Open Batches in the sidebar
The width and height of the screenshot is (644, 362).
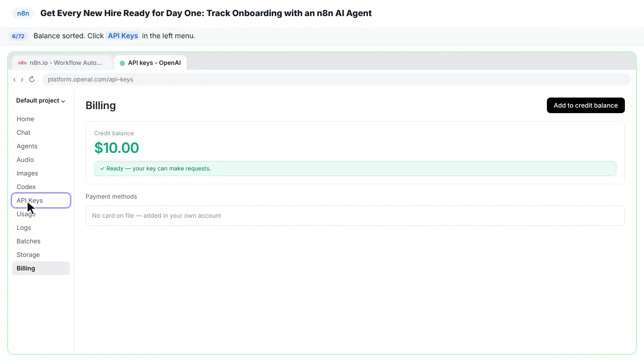click(41, 241)
